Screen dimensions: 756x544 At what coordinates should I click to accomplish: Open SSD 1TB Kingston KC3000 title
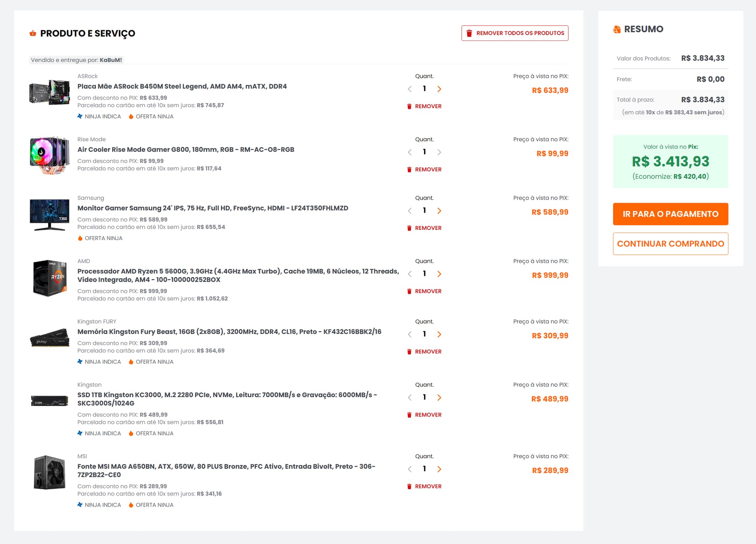click(227, 399)
